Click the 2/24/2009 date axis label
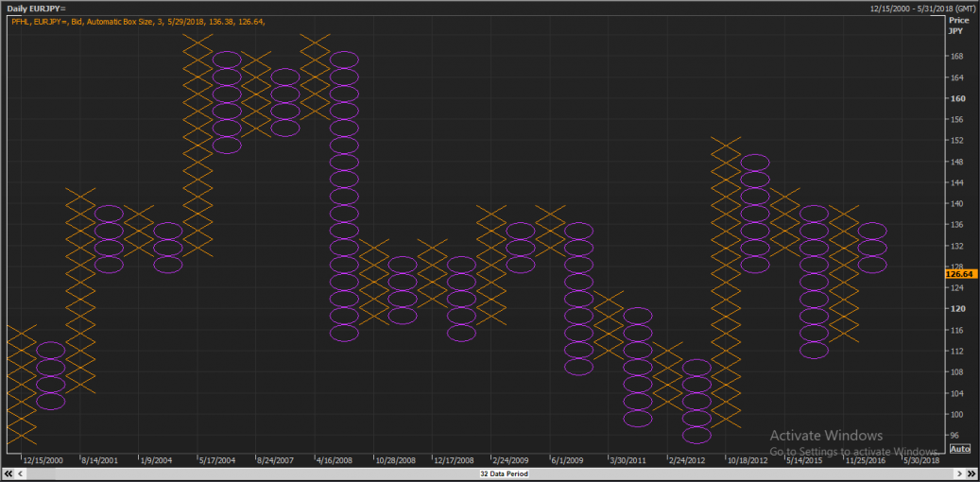 coord(511,460)
